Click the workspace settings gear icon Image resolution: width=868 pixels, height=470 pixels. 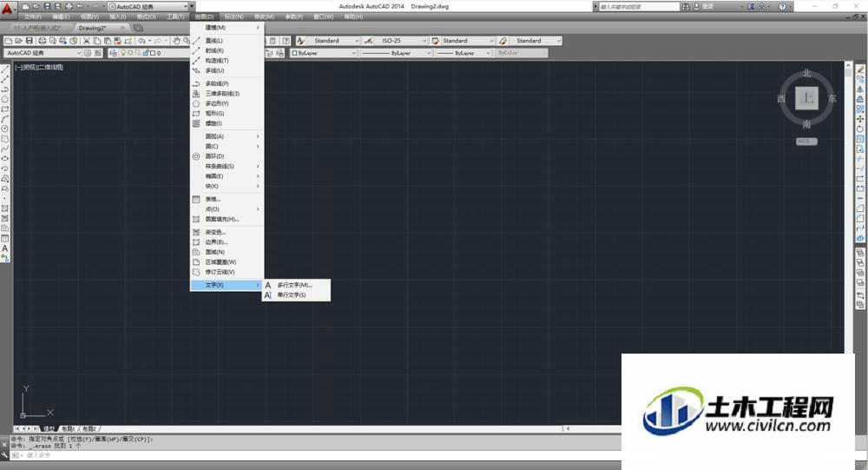88,53
